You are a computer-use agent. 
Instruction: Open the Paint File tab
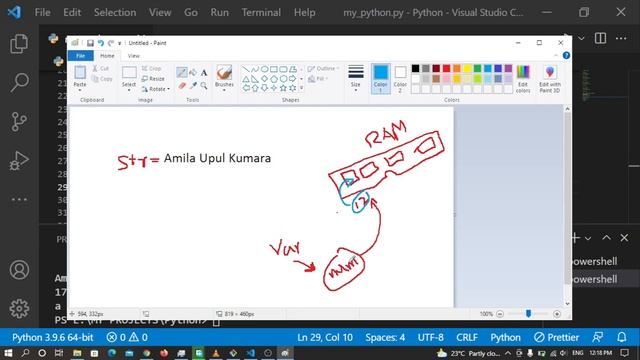click(x=80, y=56)
